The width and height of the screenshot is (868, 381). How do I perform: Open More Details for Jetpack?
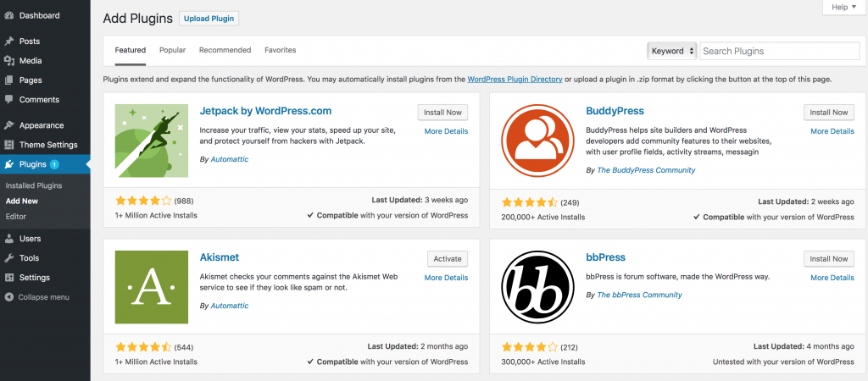(446, 131)
